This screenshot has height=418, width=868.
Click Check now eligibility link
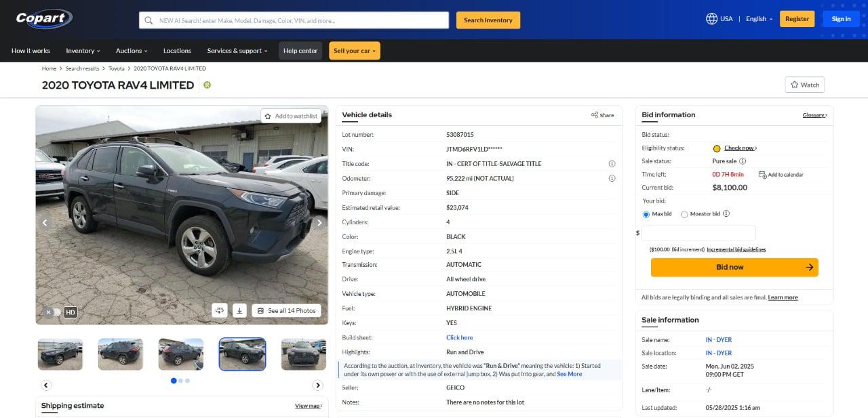[741, 148]
